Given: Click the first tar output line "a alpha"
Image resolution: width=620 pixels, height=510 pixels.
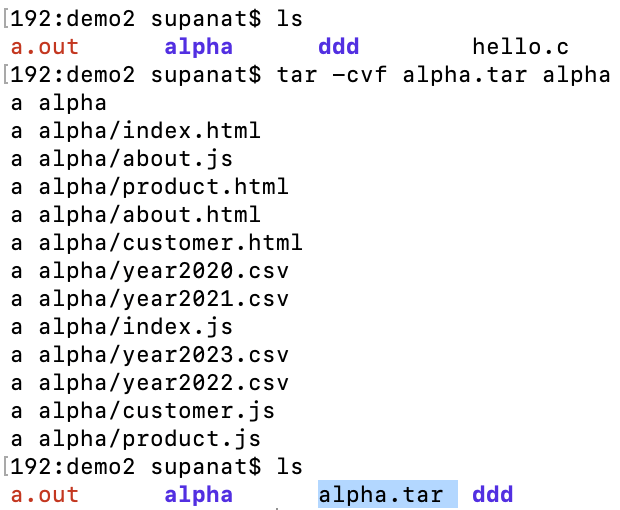Looking at the screenshot, I should pyautogui.click(x=58, y=102).
